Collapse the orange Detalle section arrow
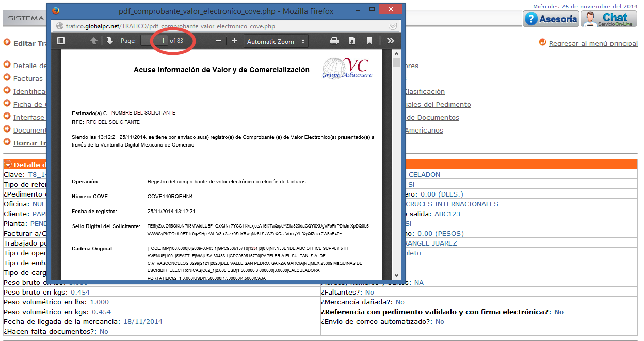644x341 pixels. [x=8, y=165]
